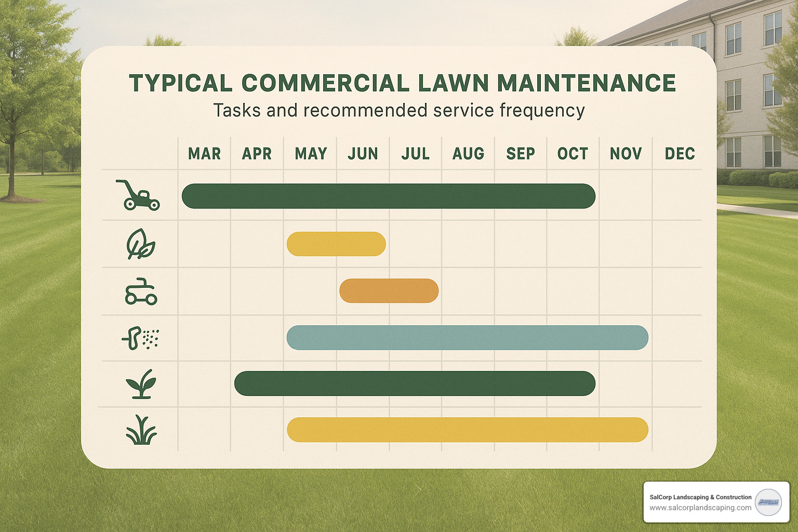Visit www.salcorplandscaping.com
The width and height of the screenshot is (798, 532).
pos(701,508)
